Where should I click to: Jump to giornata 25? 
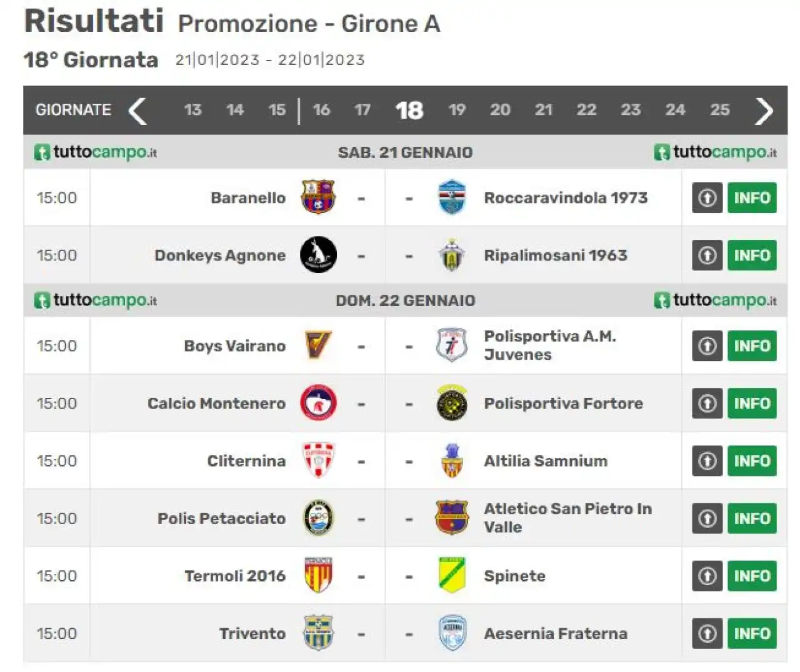[x=719, y=110]
